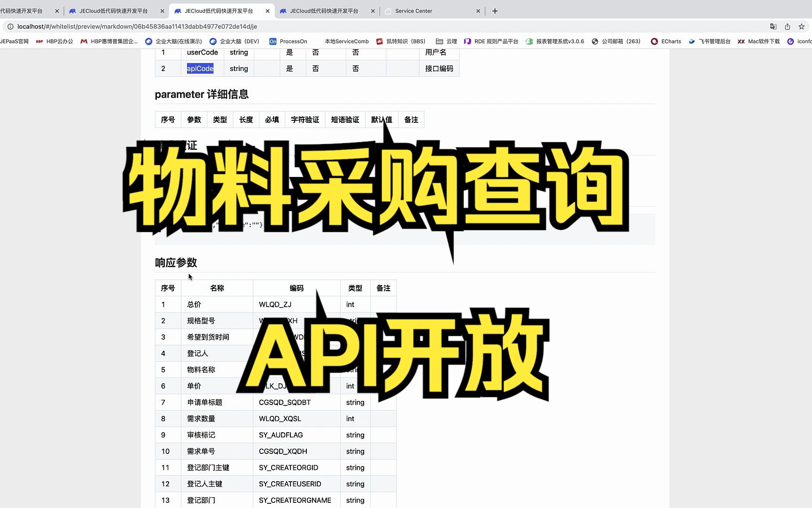Click the 必填 column header

(x=272, y=120)
